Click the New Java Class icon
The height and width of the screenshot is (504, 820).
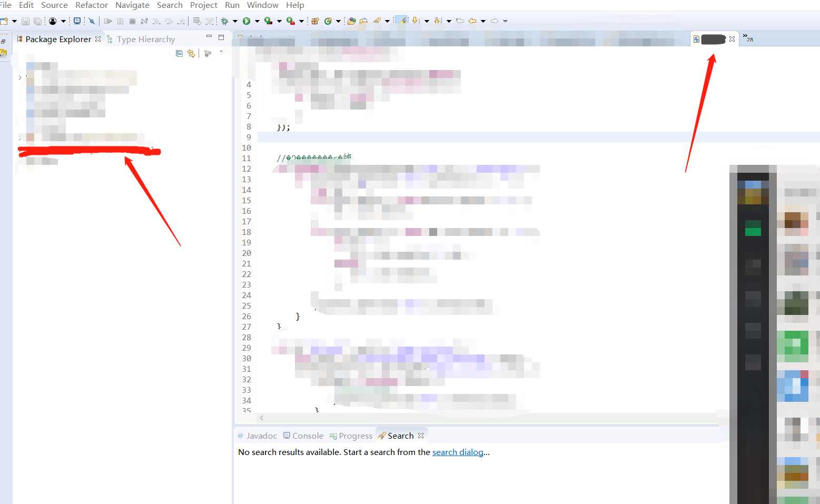pyautogui.click(x=328, y=21)
